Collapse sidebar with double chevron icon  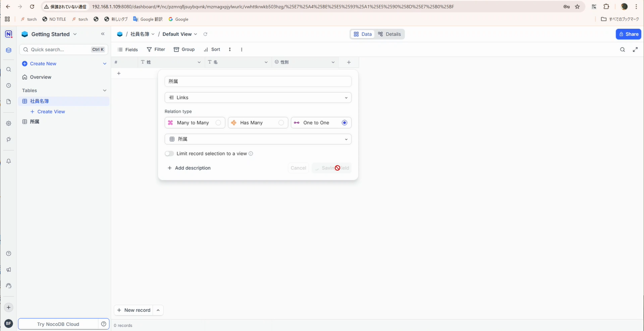click(103, 34)
